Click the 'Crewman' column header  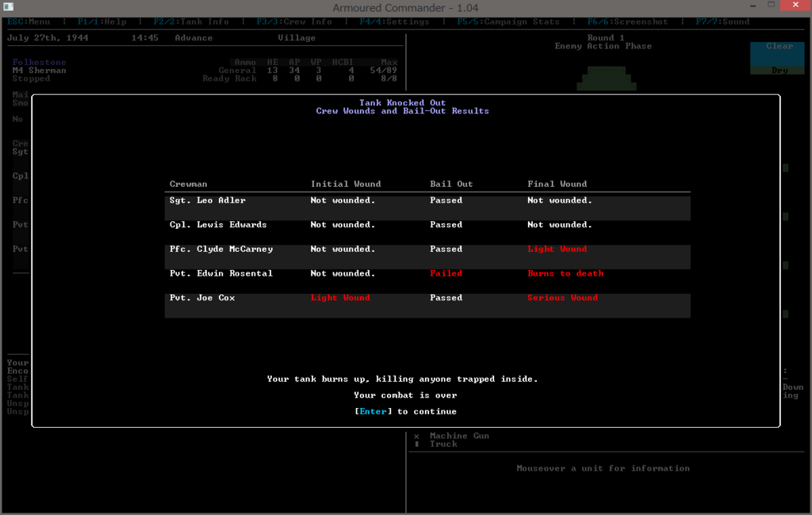189,185
